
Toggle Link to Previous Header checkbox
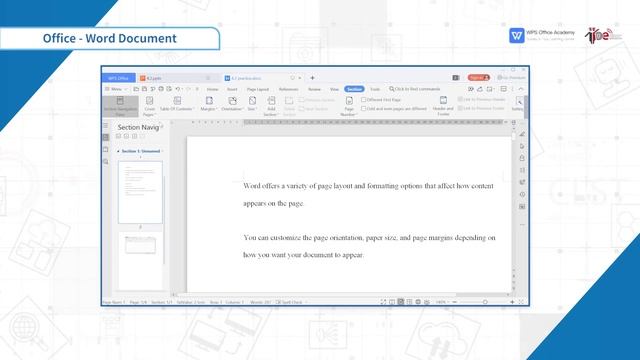460,99
